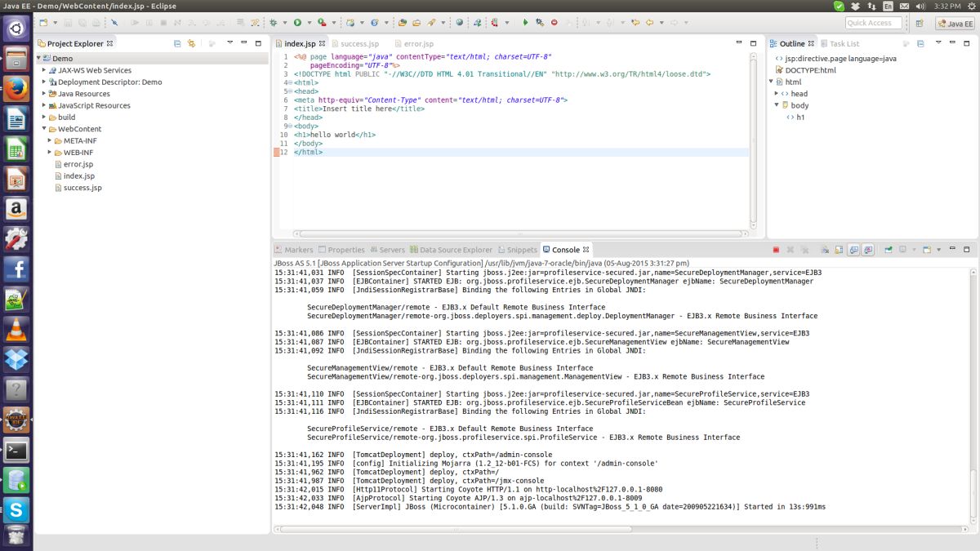Toggle Show Console on standard output change
Screen dimensions: 980x551
854,250
